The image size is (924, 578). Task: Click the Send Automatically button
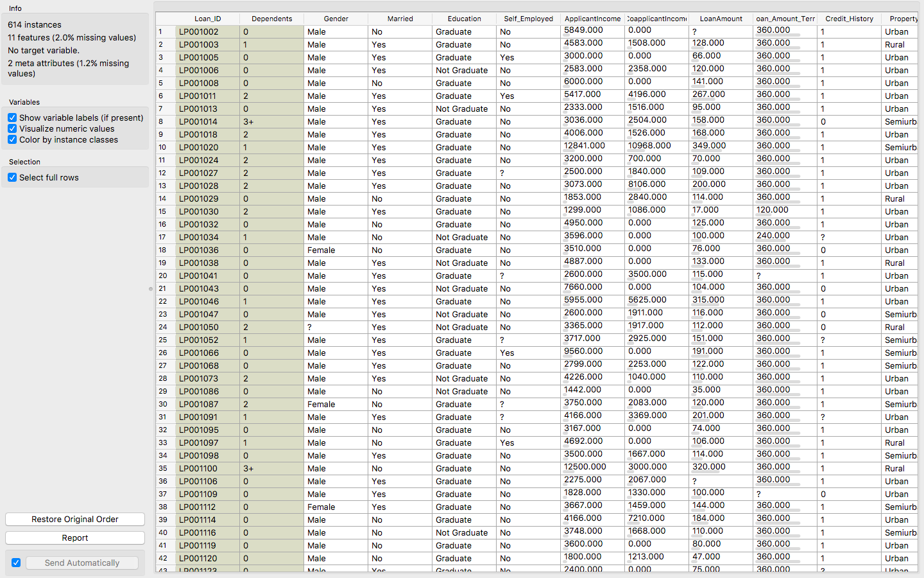[82, 563]
